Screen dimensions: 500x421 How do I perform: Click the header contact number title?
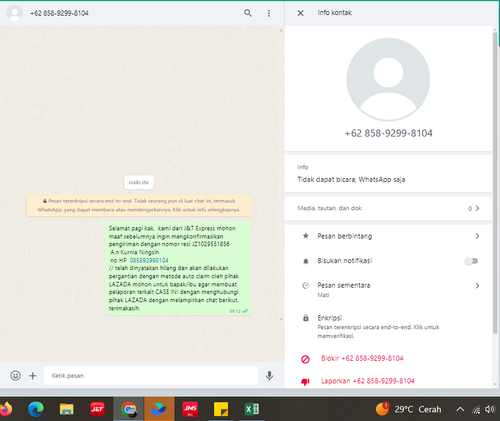pyautogui.click(x=59, y=13)
